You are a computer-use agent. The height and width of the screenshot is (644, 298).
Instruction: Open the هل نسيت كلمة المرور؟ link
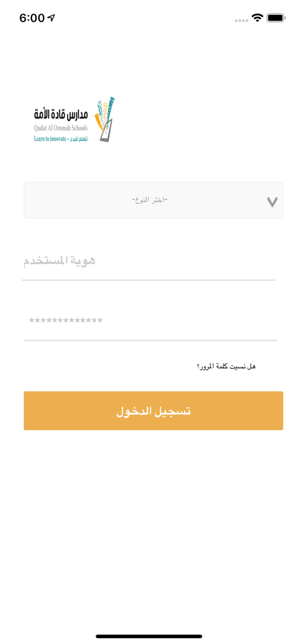[226, 366]
